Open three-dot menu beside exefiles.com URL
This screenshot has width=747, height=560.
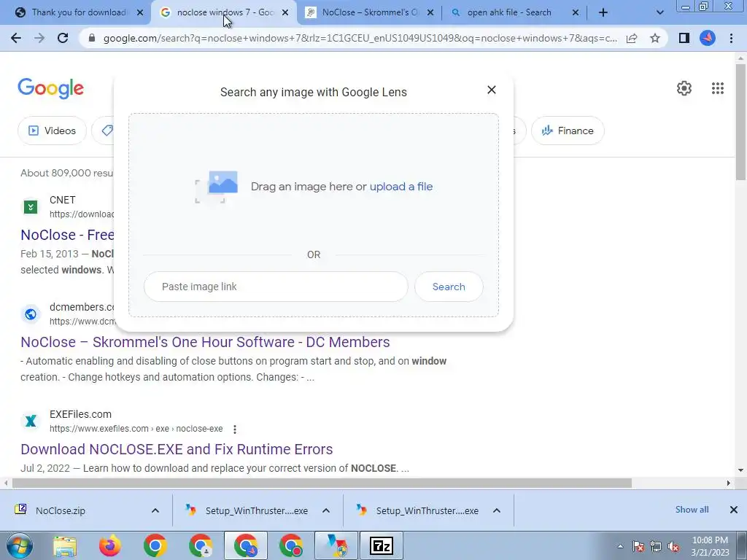[x=235, y=429]
